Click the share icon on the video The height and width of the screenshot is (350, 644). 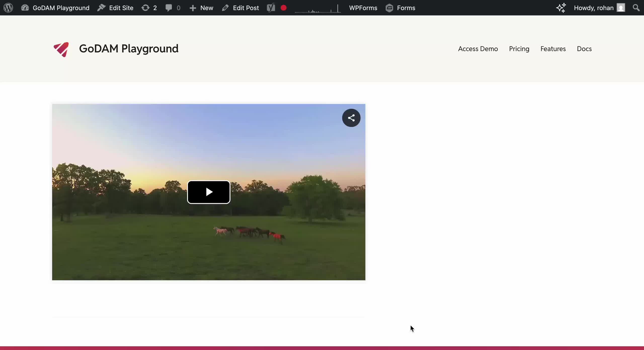click(351, 118)
